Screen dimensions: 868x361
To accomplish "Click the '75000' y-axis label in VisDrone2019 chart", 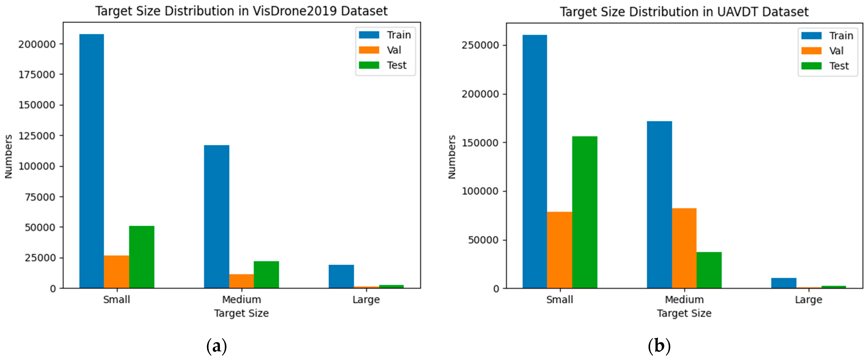I will click(40, 197).
